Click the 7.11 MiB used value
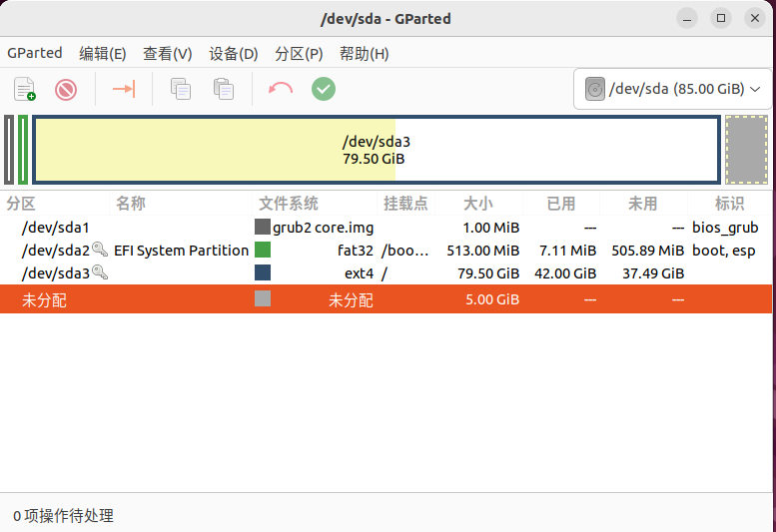 click(567, 251)
